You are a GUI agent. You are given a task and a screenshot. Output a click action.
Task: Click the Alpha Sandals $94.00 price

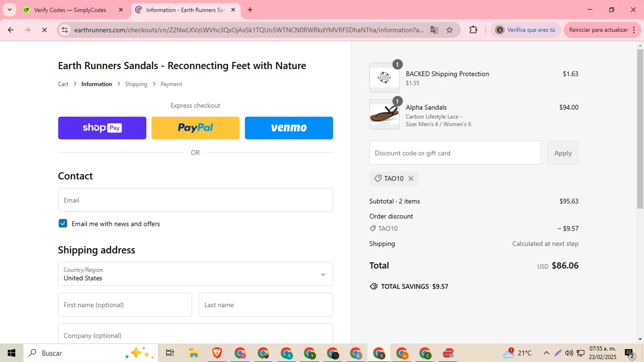pos(568,107)
